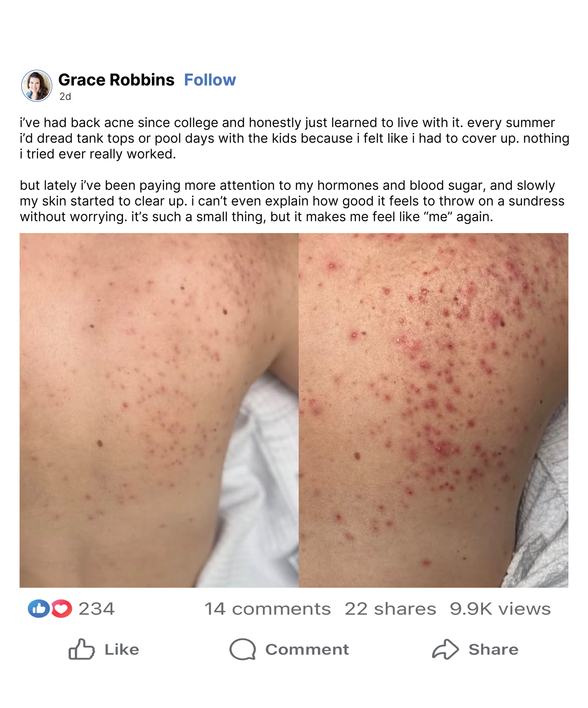Follow Grace Robbins

tap(210, 80)
